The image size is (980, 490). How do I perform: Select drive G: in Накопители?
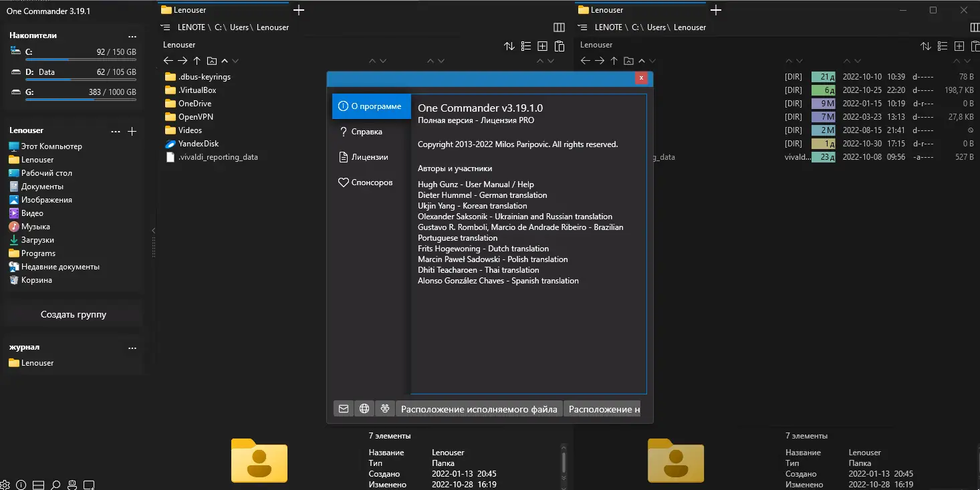74,93
